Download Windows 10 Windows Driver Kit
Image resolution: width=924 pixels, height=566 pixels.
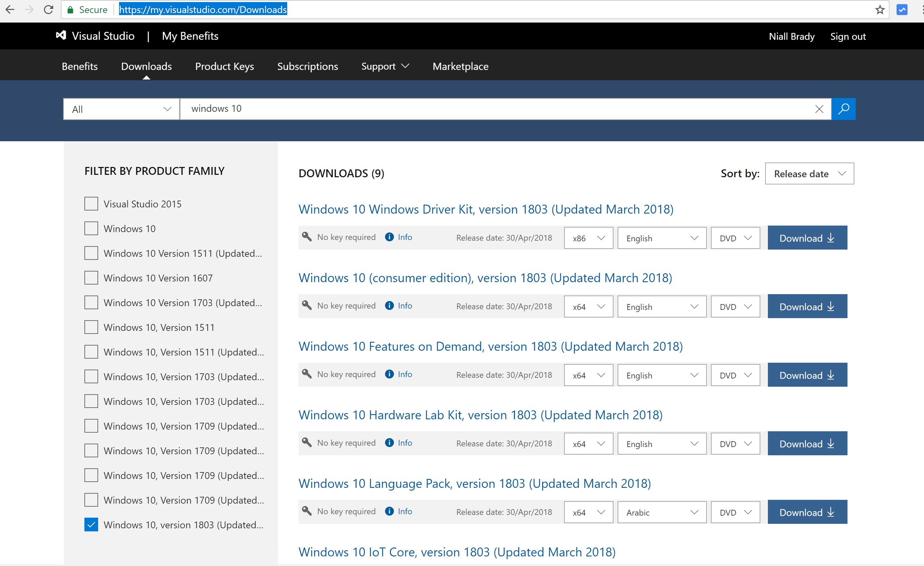(807, 238)
